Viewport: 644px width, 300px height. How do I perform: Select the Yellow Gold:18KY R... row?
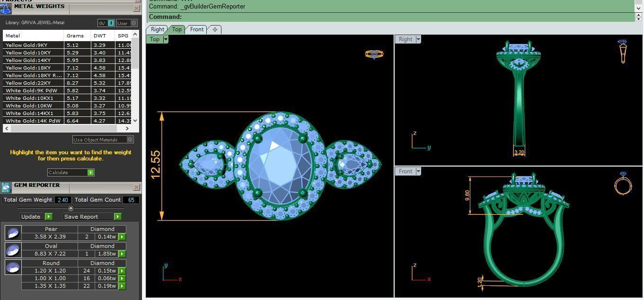tap(68, 75)
